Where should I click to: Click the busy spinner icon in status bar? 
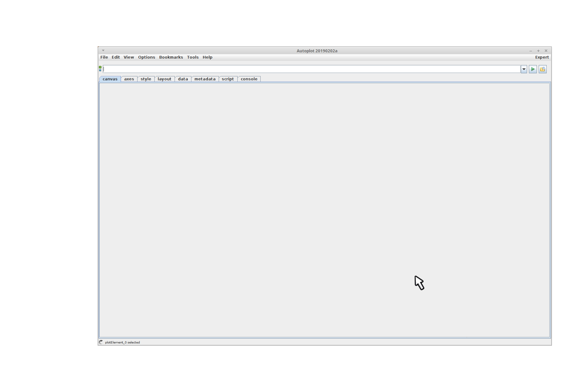tap(101, 342)
